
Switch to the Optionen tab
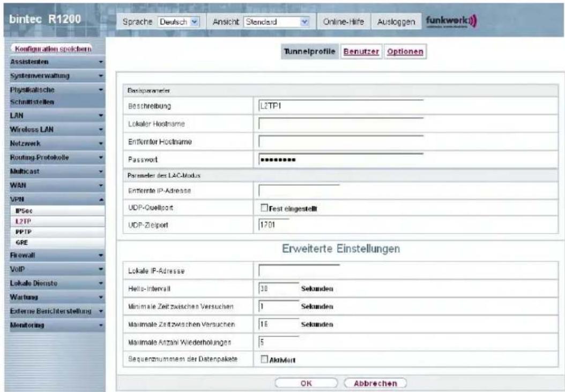[x=405, y=51]
